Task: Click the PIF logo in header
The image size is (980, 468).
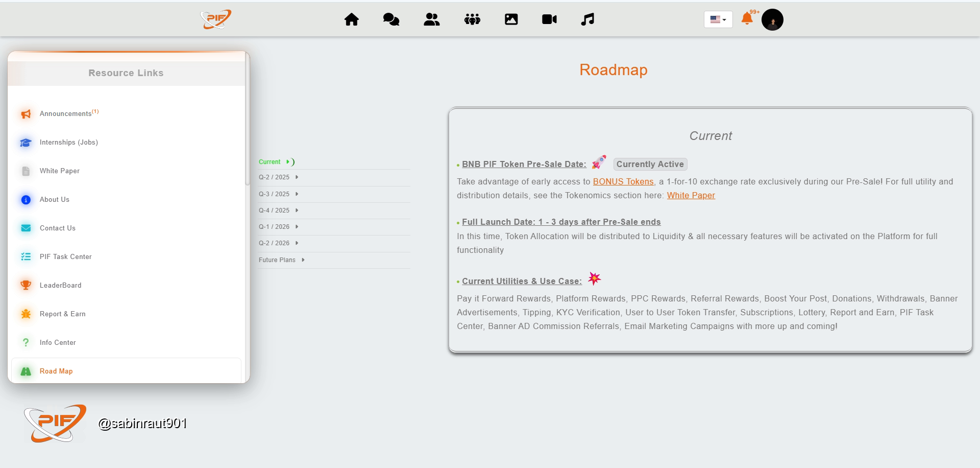Action: (x=215, y=19)
